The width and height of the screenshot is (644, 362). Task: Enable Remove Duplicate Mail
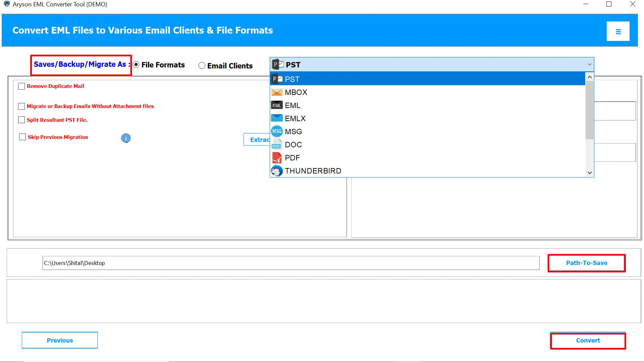click(22, 86)
